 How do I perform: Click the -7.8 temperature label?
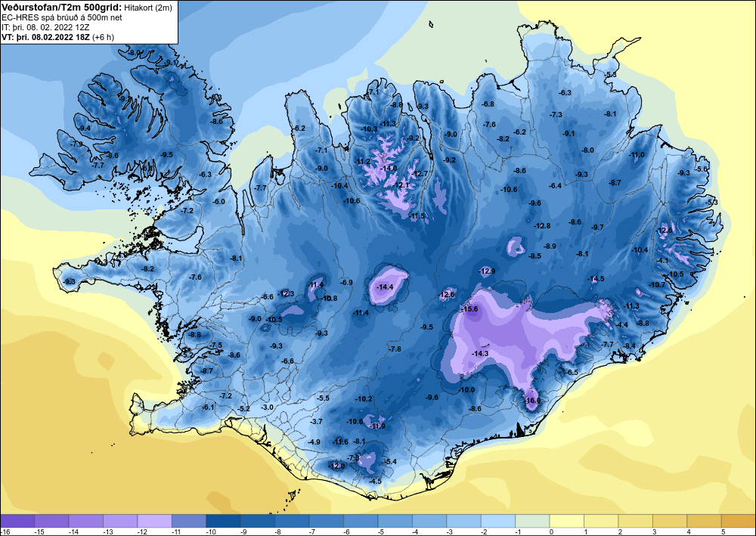[x=395, y=349]
